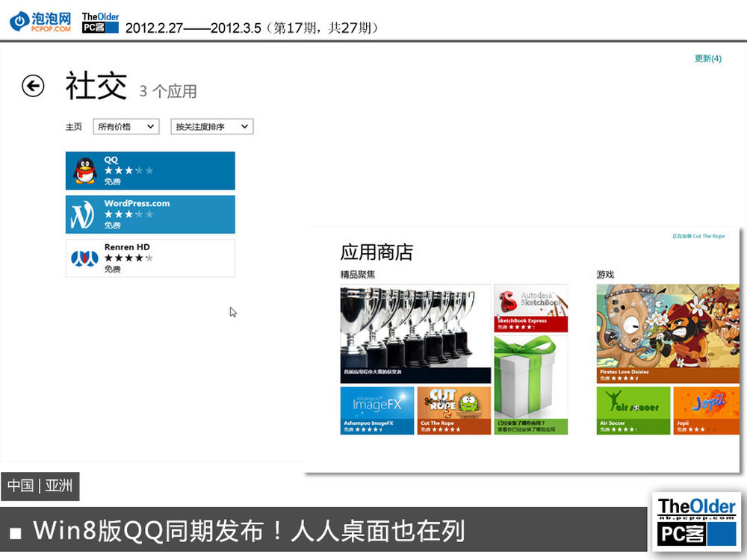Click the WordPress.com W logo icon
This screenshot has height=560, width=747.
pos(82,215)
